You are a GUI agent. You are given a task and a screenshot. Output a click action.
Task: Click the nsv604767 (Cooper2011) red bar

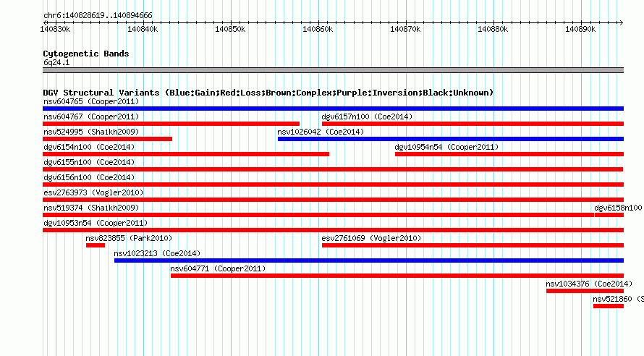point(171,124)
